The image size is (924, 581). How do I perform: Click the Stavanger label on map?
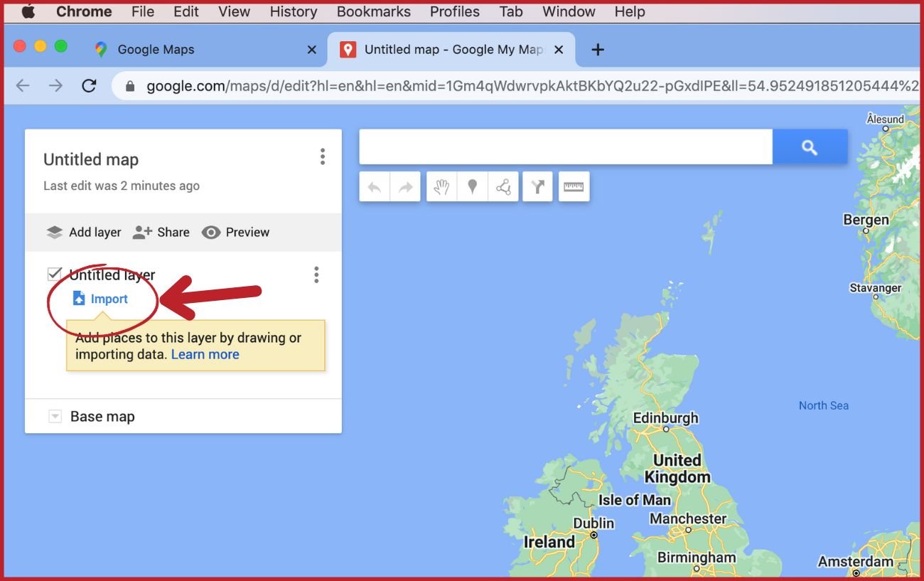[x=876, y=288]
